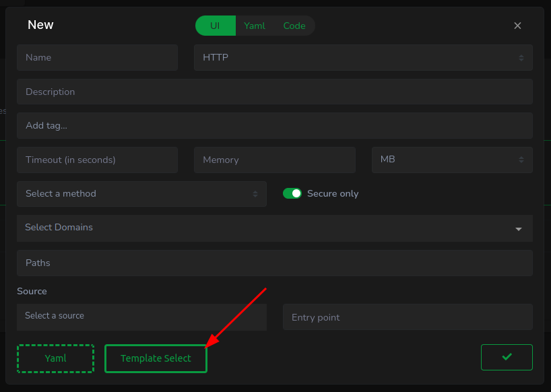Viewport: 551px width, 392px height.
Task: Switch to the Yaml tab
Action: [255, 26]
